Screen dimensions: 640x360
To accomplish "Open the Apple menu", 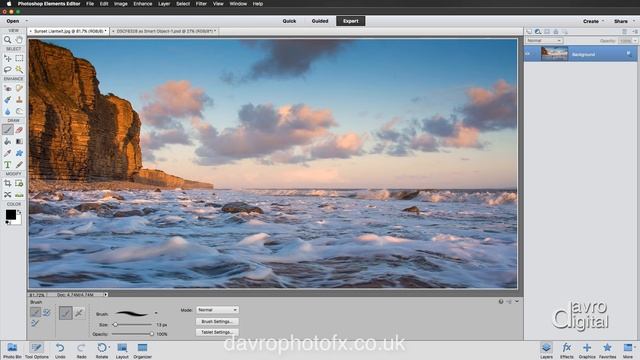I will 9,4.
